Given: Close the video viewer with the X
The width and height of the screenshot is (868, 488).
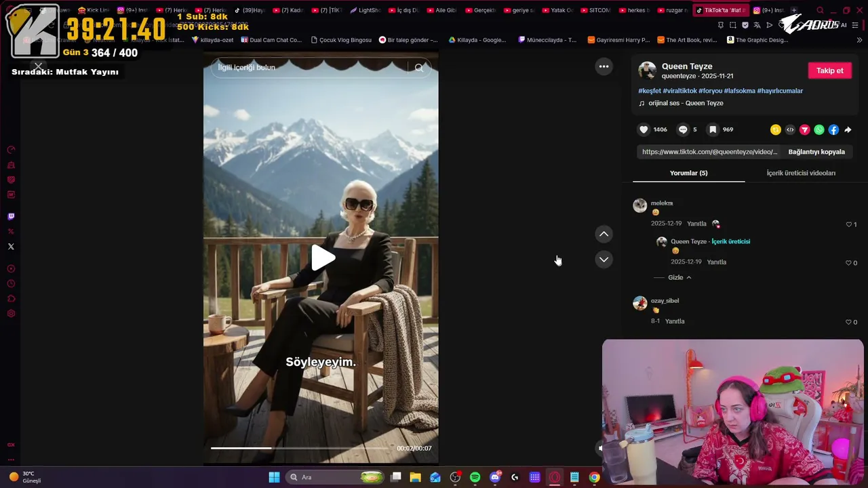Looking at the screenshot, I should point(38,66).
